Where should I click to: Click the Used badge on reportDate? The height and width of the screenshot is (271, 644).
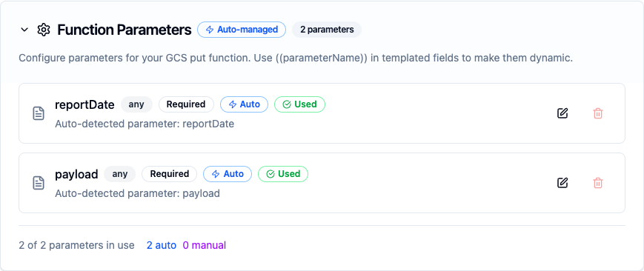[x=300, y=104]
